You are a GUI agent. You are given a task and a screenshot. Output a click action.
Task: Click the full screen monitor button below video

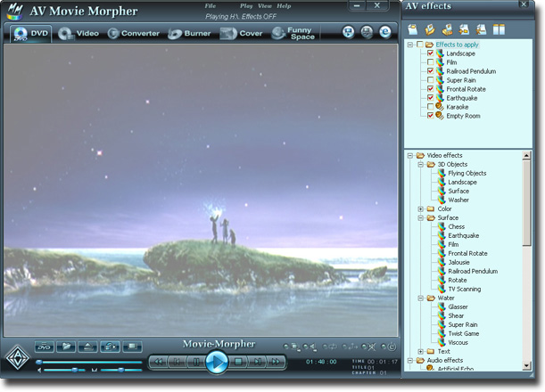(x=132, y=347)
